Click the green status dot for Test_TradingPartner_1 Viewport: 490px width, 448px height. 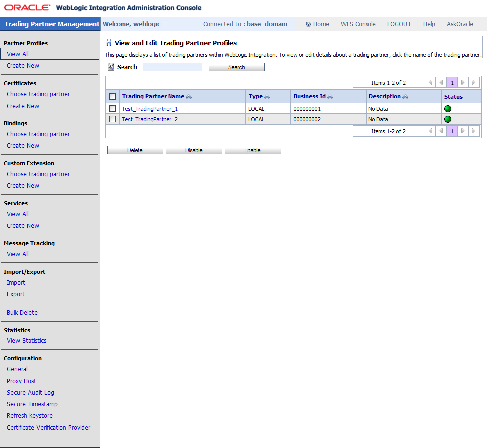(x=447, y=108)
